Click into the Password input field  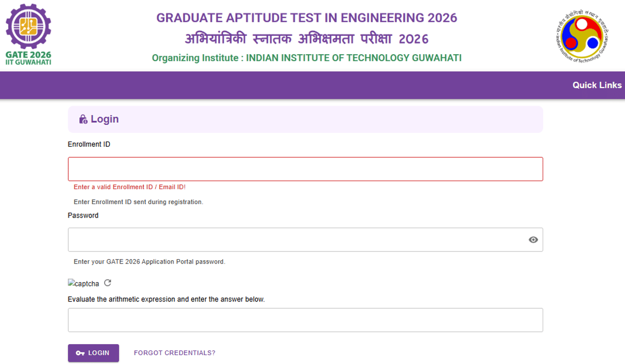click(297, 240)
